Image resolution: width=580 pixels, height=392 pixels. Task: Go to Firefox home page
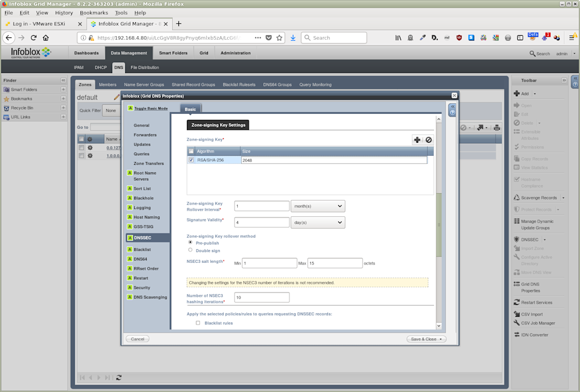click(x=46, y=38)
